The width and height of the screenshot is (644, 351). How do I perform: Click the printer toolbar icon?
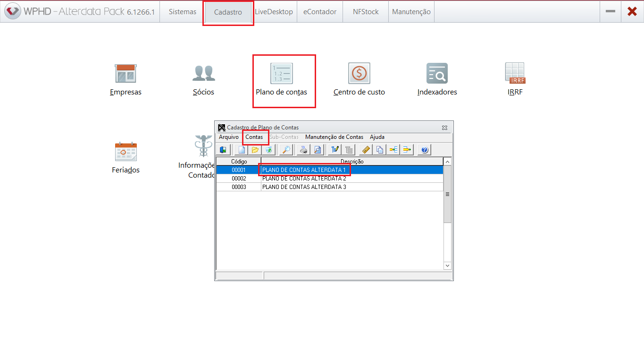click(x=304, y=150)
